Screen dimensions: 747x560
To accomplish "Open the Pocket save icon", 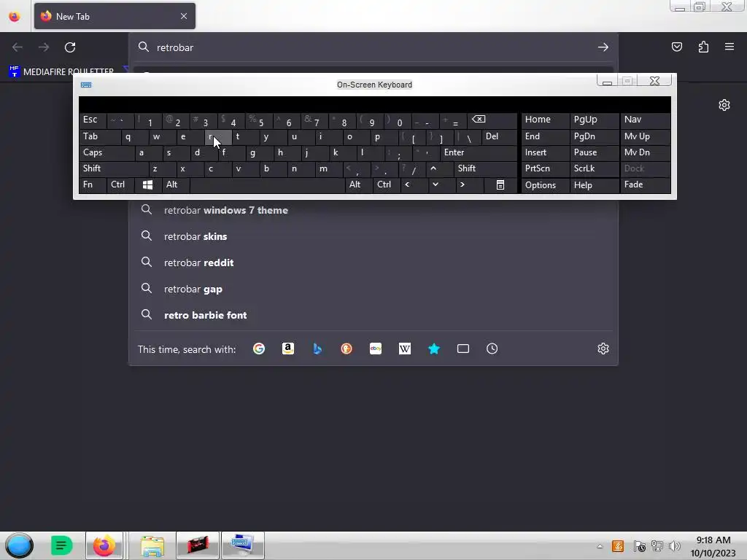I will (677, 47).
